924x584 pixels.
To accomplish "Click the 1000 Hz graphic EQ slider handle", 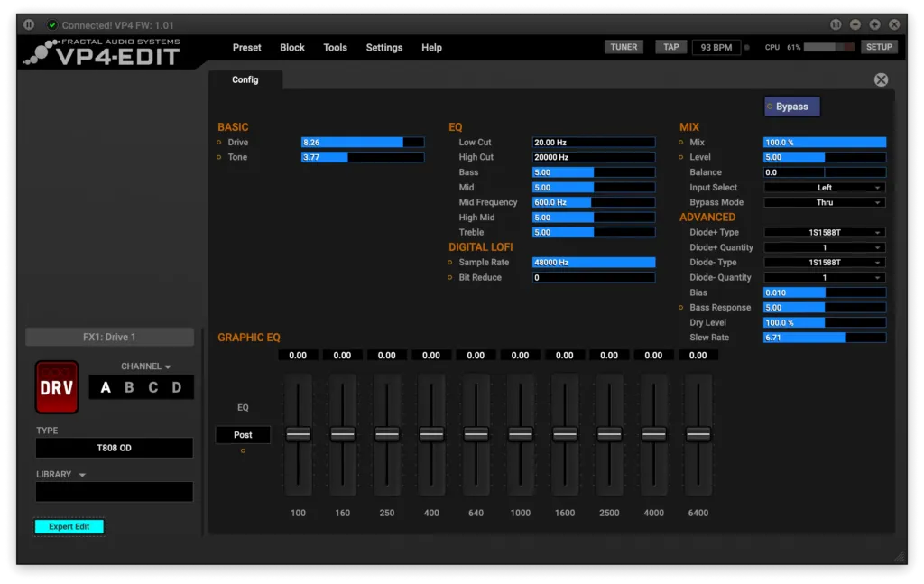I will click(520, 434).
